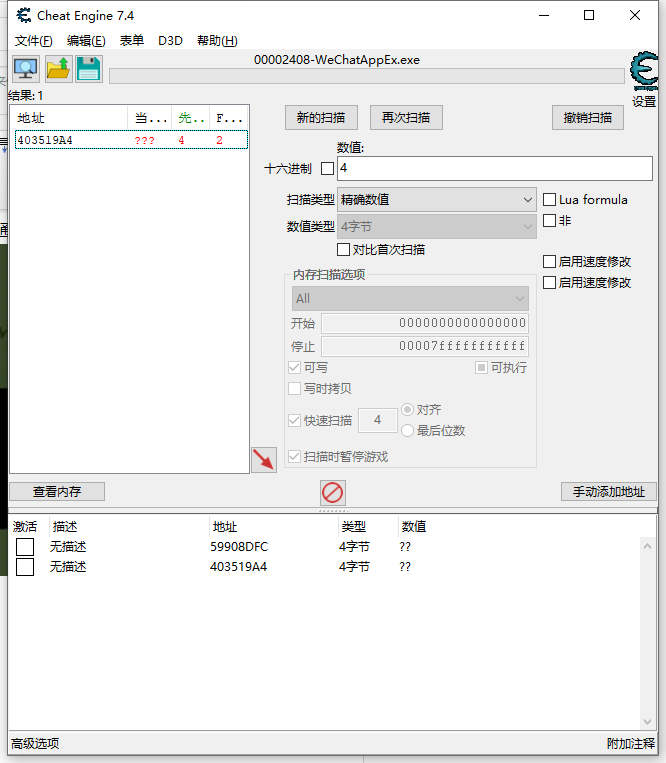Click the fast scan alignment value field

pos(378,420)
